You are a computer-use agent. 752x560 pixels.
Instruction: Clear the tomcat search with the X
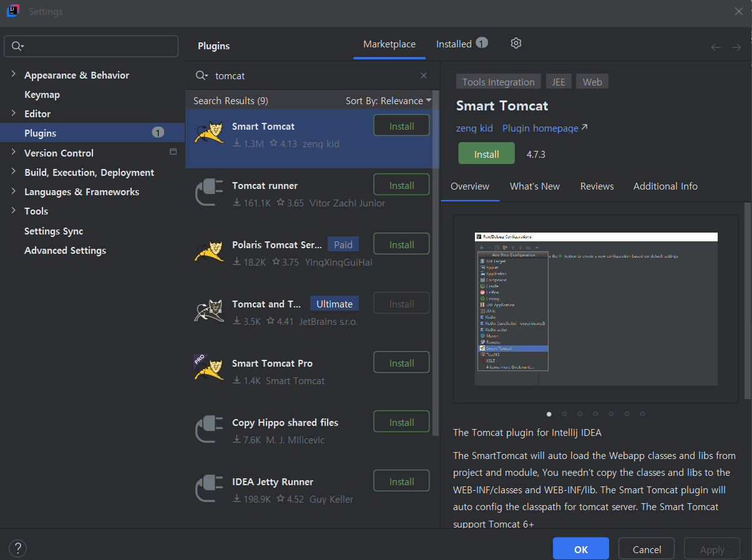(424, 75)
